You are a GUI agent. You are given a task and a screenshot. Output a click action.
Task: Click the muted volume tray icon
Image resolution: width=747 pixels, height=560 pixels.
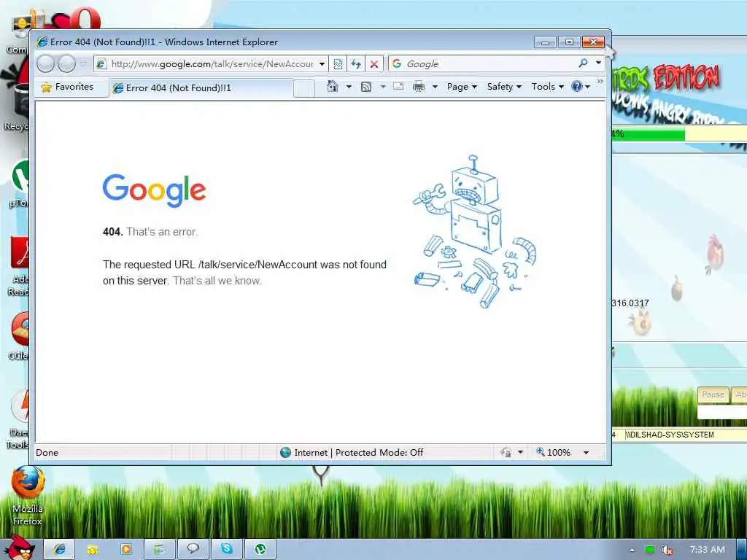click(667, 550)
